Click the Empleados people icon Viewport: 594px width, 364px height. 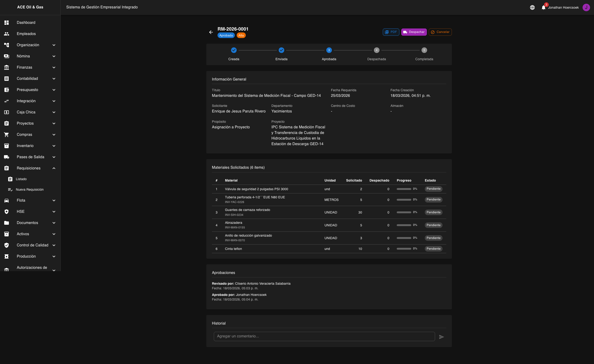[x=7, y=34]
